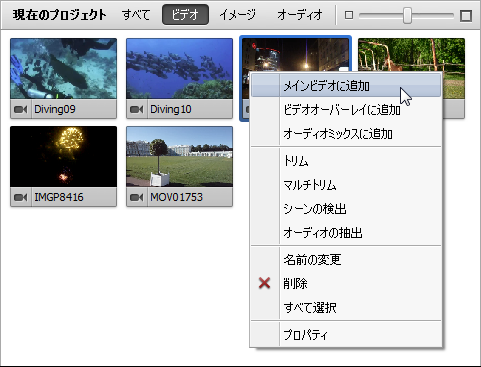Click the Diving09 file name label
Screen dimensions: 481x367
[x=55, y=109]
